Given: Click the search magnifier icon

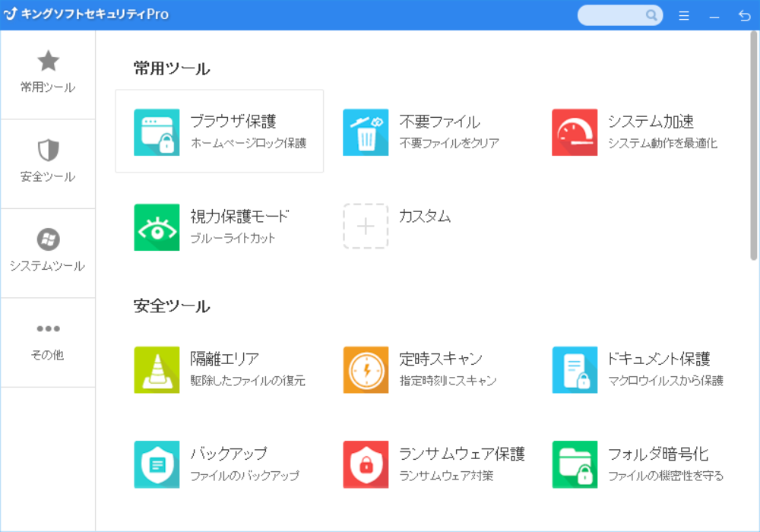Looking at the screenshot, I should [x=651, y=14].
